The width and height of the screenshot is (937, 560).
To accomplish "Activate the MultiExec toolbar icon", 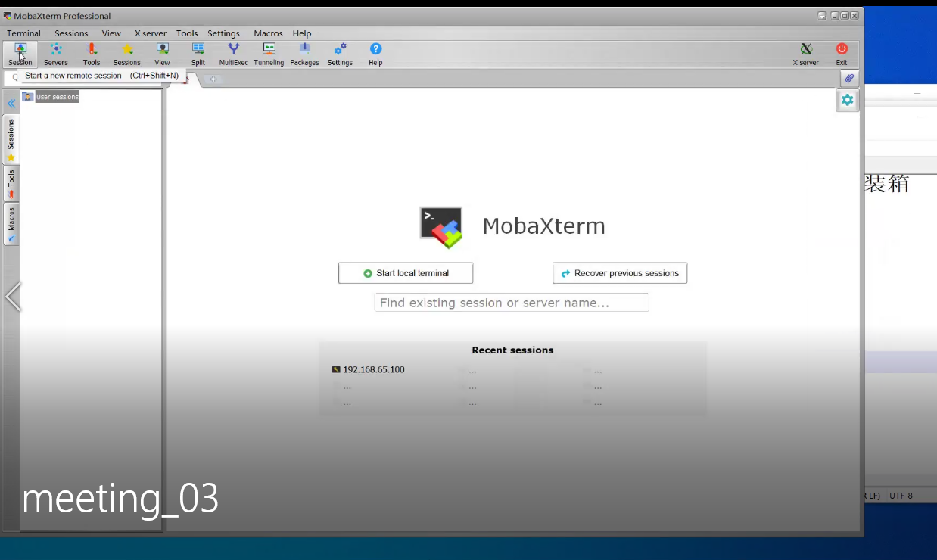I will point(234,54).
